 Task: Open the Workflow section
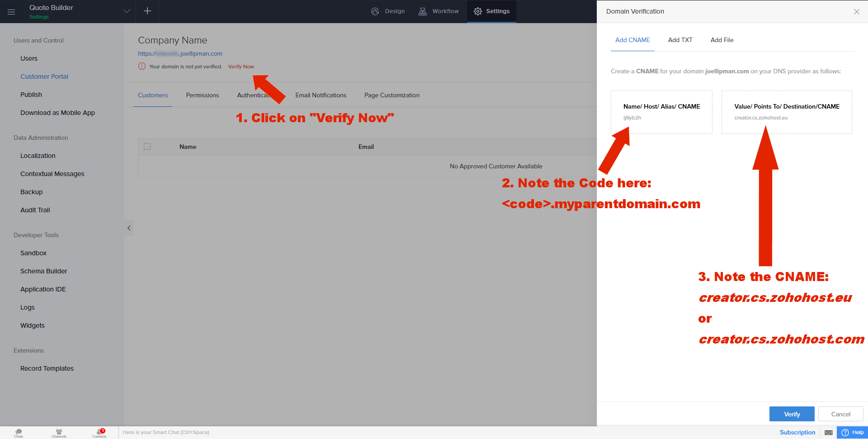pos(439,11)
